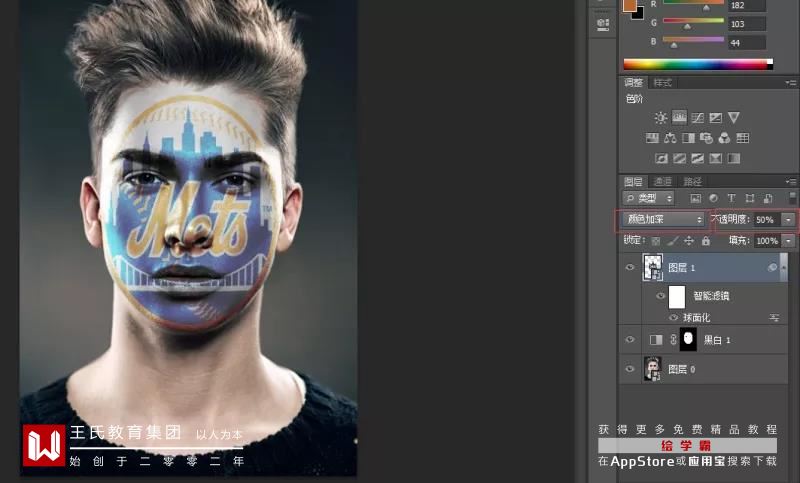800x483 pixels.
Task: Filter layers by adjustment layers icon
Action: 713,198
